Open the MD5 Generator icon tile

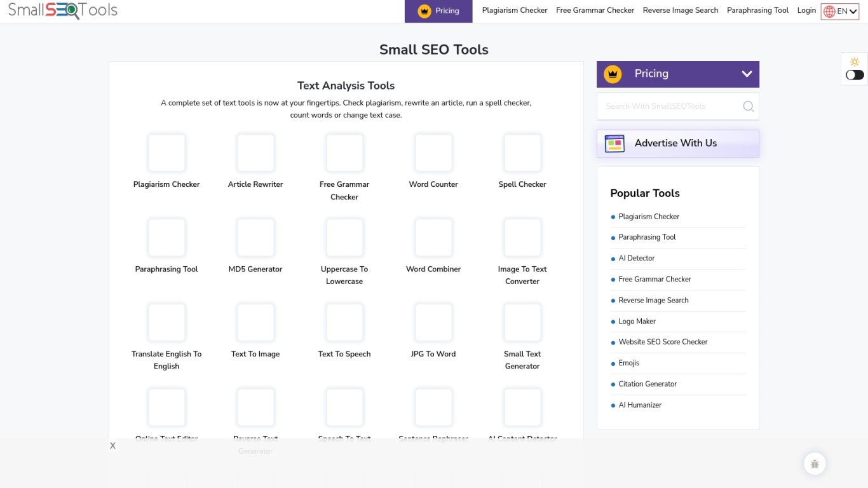tap(255, 238)
